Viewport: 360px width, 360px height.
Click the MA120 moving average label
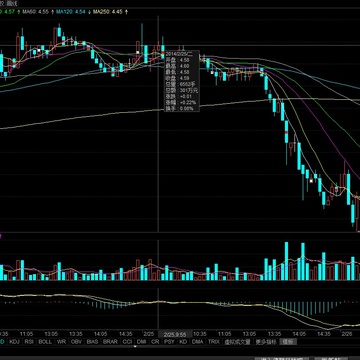pos(71,12)
